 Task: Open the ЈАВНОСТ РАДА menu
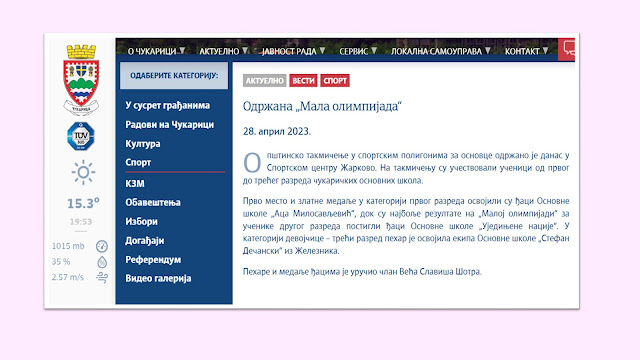(x=289, y=51)
